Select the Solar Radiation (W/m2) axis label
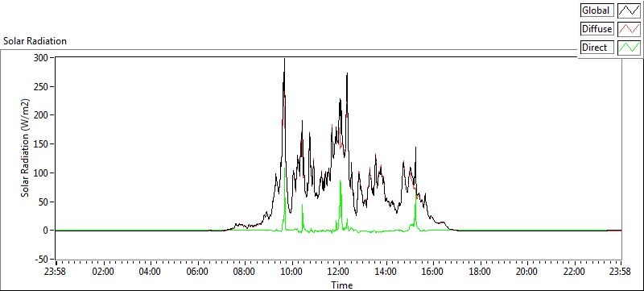The image size is (644, 291). (26, 148)
